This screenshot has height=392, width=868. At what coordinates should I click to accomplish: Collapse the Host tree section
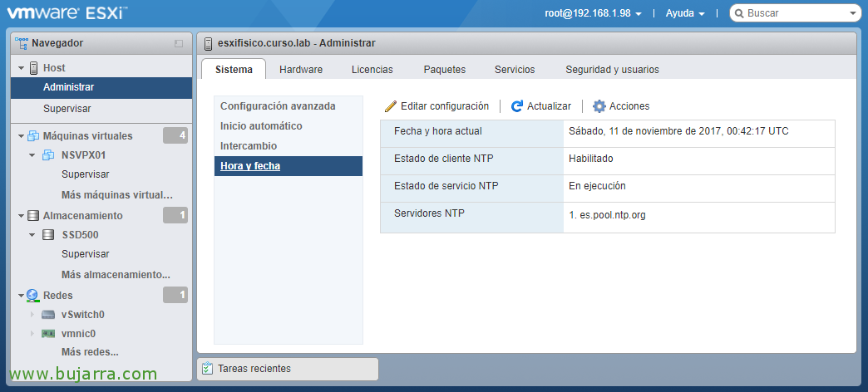(x=21, y=69)
